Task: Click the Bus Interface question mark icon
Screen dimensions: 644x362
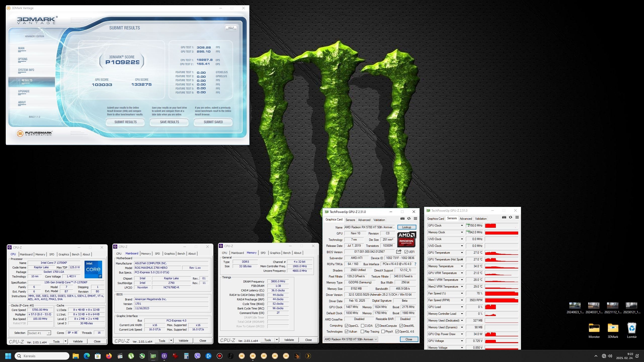Action: [x=415, y=264]
